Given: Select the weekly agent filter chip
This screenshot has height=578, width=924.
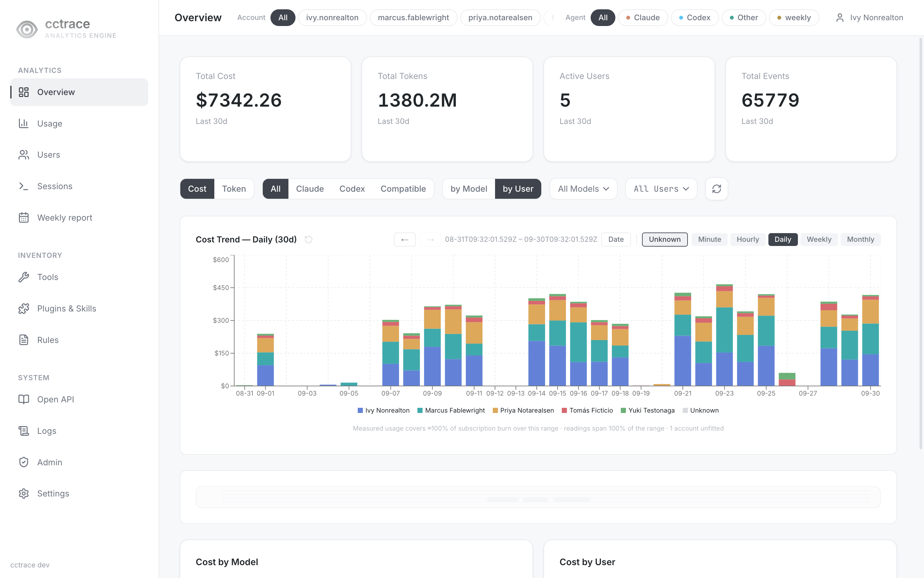Looking at the screenshot, I should pyautogui.click(x=794, y=18).
